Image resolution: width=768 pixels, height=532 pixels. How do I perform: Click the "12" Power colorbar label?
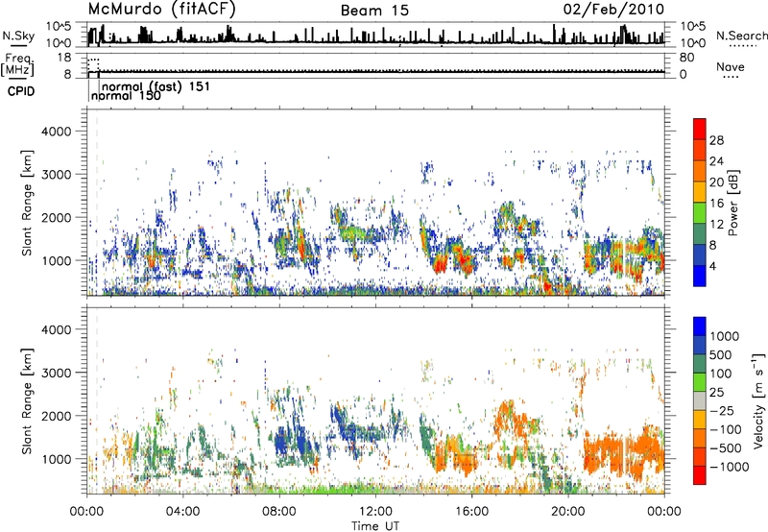tap(716, 224)
